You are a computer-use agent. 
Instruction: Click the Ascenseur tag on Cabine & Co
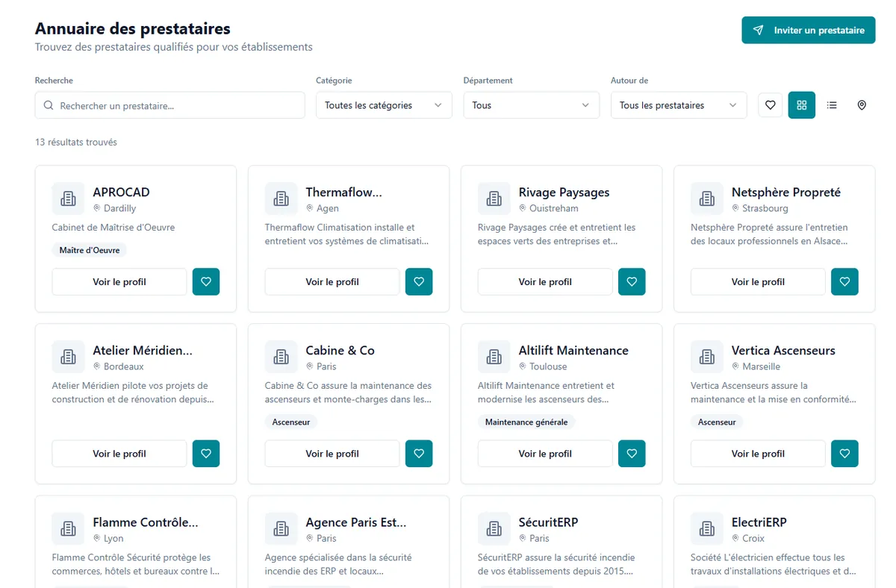pos(291,422)
